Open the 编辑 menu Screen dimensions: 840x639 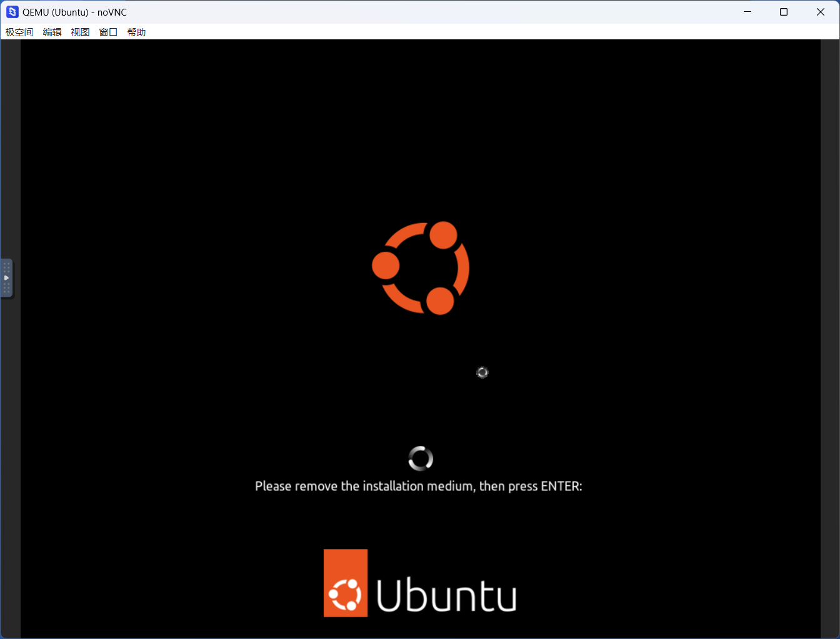pyautogui.click(x=52, y=32)
